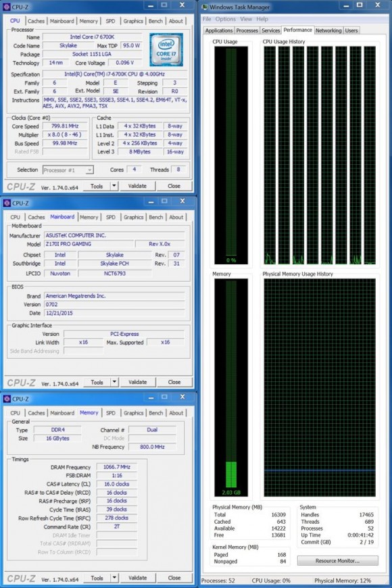Open Bench tab in top CPU-Z window
This screenshot has width=392, height=588.
(x=155, y=21)
